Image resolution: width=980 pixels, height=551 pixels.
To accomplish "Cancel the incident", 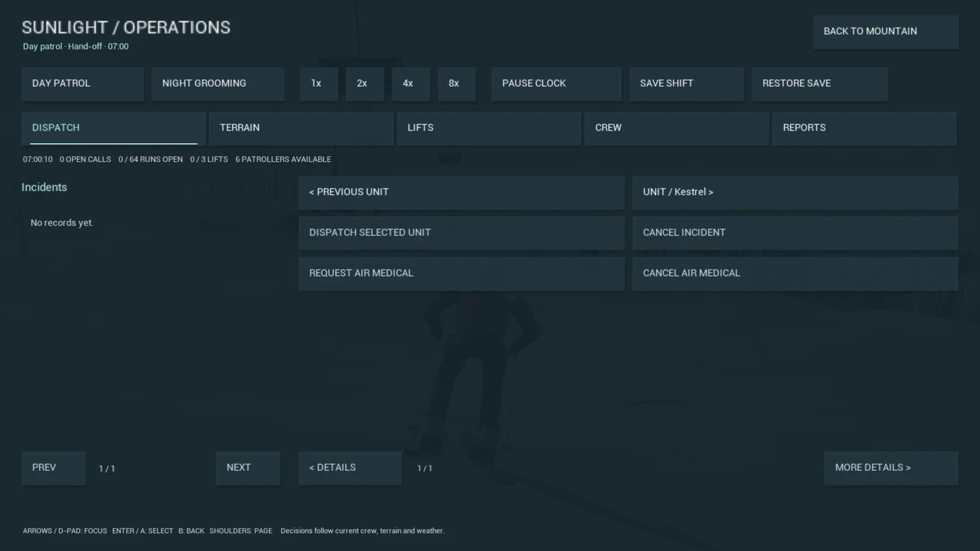I will pyautogui.click(x=795, y=233).
